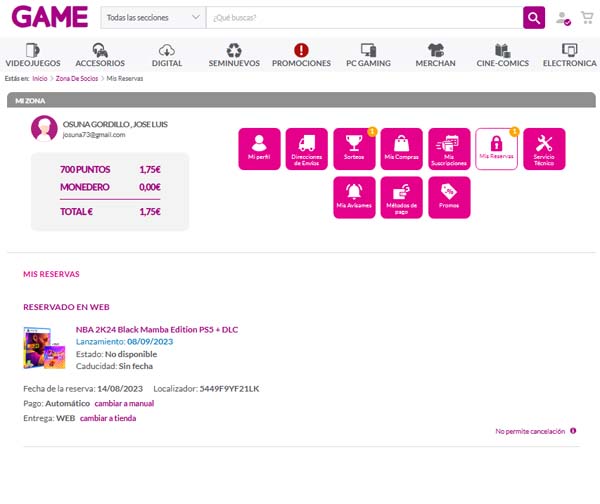Go to Zona De Socios breadcrumb
The width and height of the screenshot is (600, 504).
[x=77, y=78]
